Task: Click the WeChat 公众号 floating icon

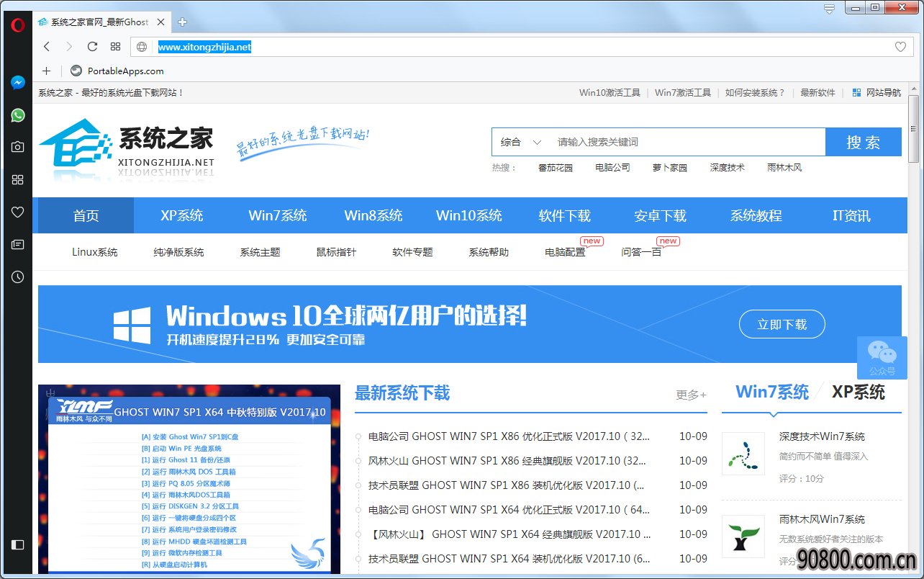Action: [882, 358]
